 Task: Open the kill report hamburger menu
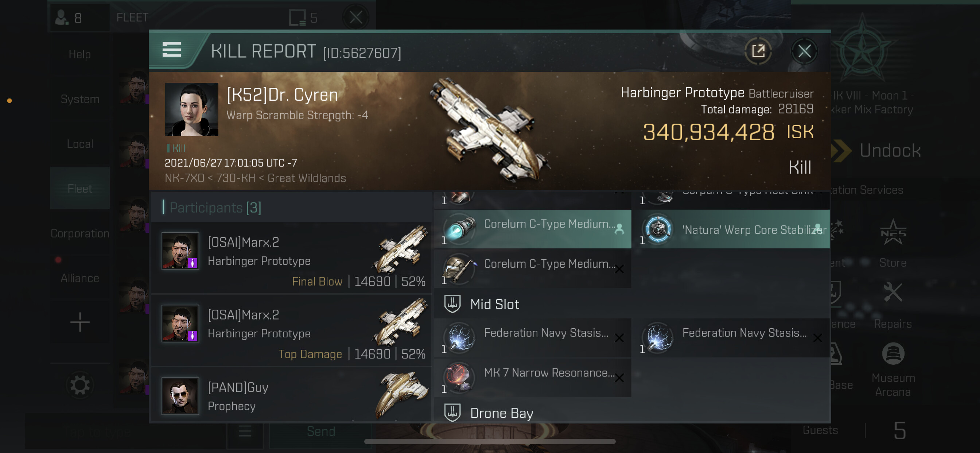tap(172, 50)
